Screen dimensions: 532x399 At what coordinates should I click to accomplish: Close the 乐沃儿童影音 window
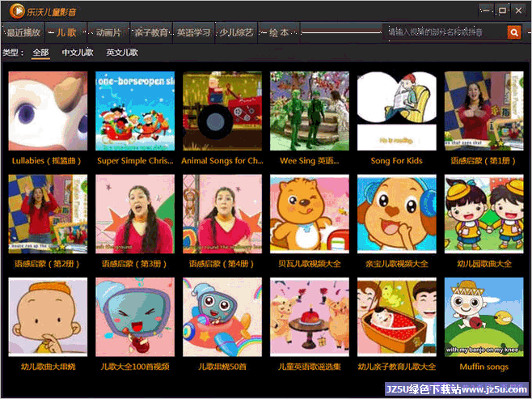click(518, 11)
